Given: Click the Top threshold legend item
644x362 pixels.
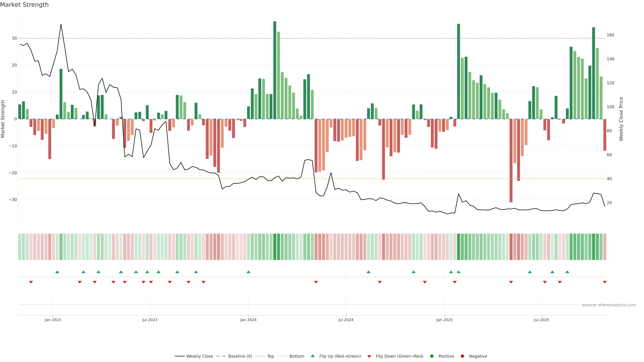Looking at the screenshot, I should (x=270, y=356).
